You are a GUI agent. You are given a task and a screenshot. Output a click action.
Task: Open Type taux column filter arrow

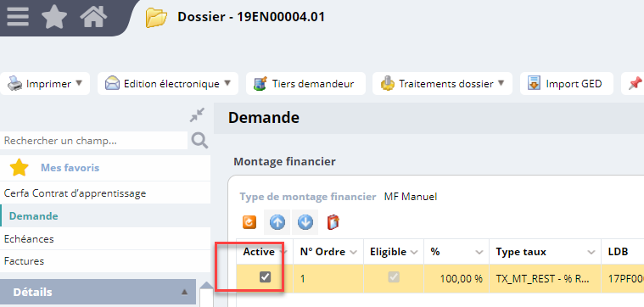[591, 252]
